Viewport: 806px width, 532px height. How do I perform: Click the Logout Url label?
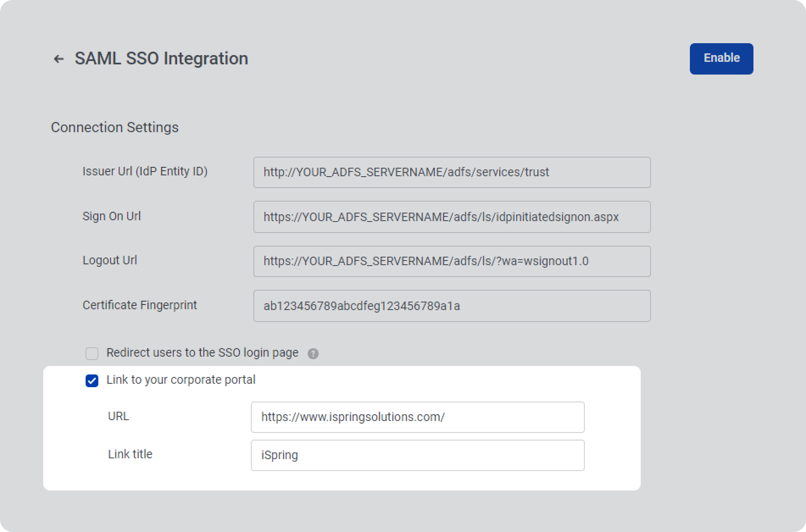click(110, 260)
